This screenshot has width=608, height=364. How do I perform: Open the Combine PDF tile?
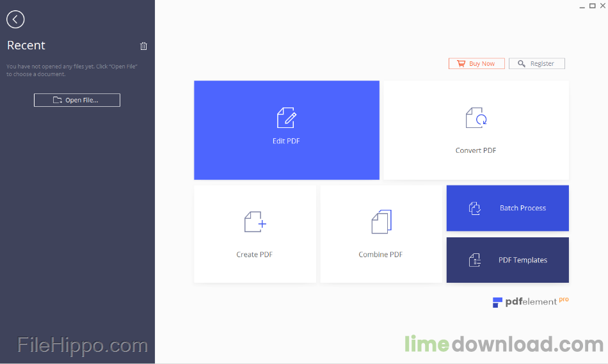[x=381, y=233]
